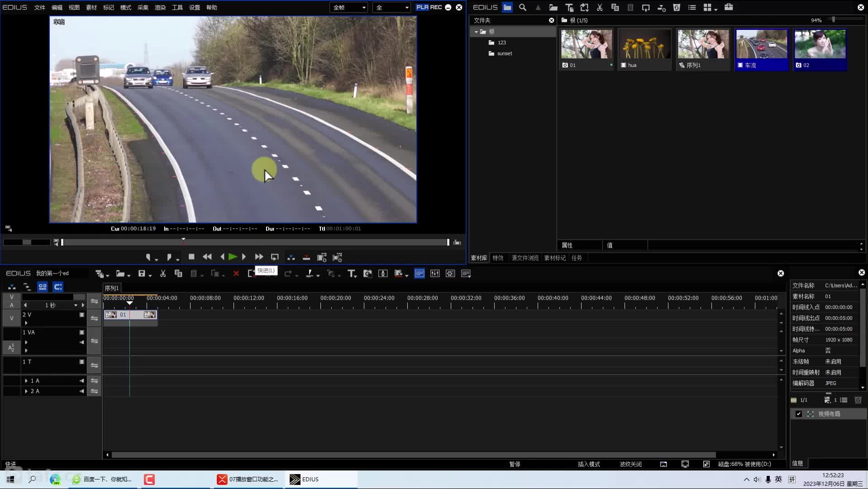Switch to the 源文件浏览 tab
The height and width of the screenshot is (489, 868).
point(525,258)
